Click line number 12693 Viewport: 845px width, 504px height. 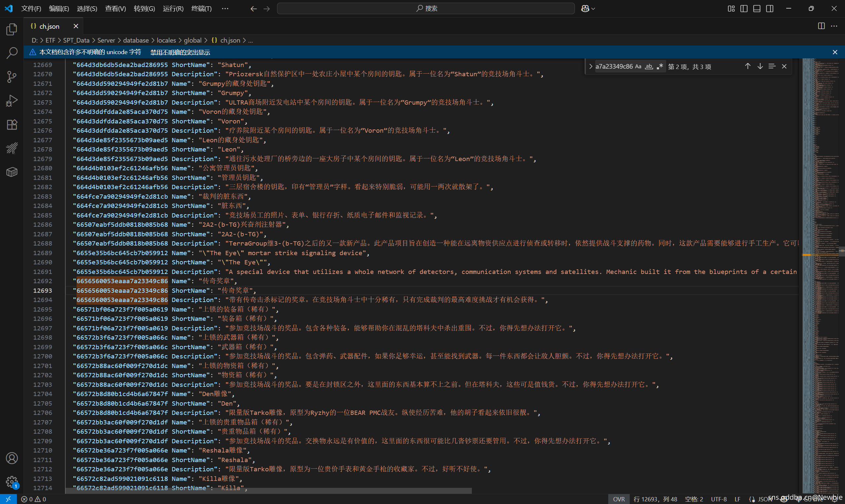43,290
